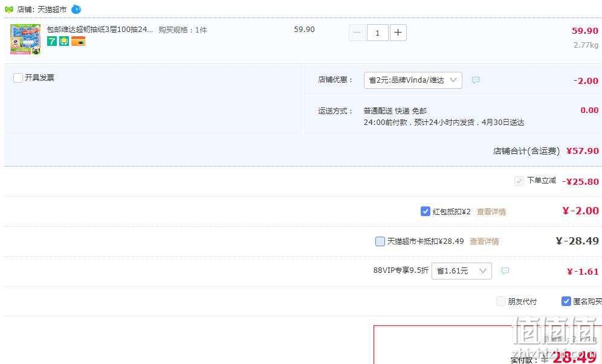
Task: Click the message icon beside the 店铺优惠 dropdown
Action: tap(476, 80)
